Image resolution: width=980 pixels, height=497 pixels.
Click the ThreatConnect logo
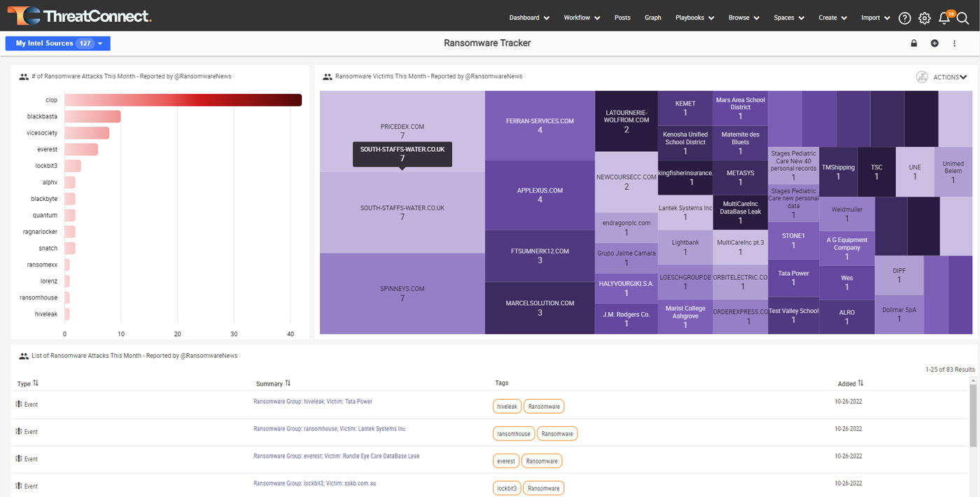tap(80, 15)
